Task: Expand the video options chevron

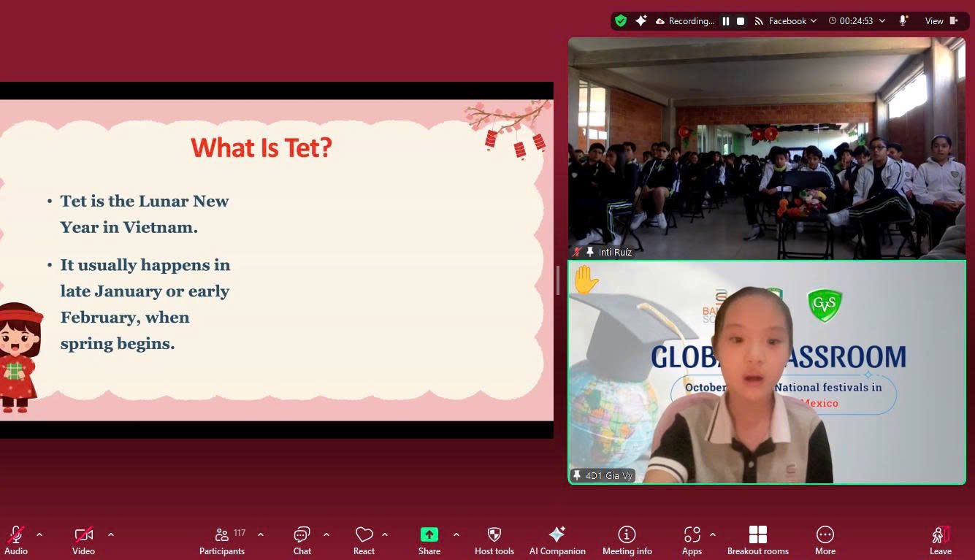Action: coord(111,534)
